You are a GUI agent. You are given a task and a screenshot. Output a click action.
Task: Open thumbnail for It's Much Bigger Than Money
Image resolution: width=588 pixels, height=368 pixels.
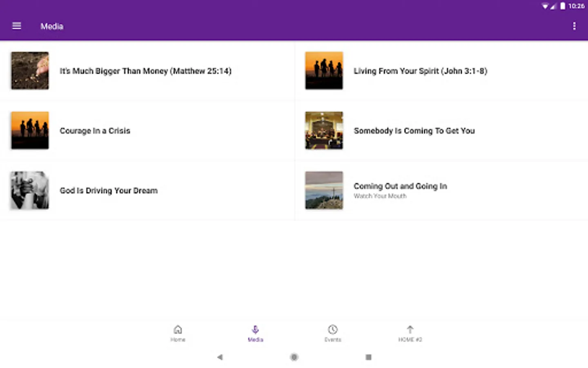[x=30, y=70]
